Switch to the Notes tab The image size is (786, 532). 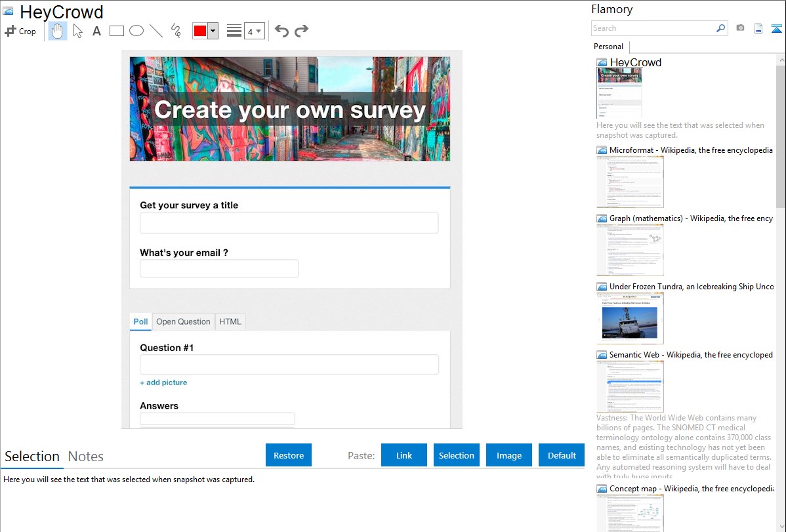pyautogui.click(x=86, y=457)
